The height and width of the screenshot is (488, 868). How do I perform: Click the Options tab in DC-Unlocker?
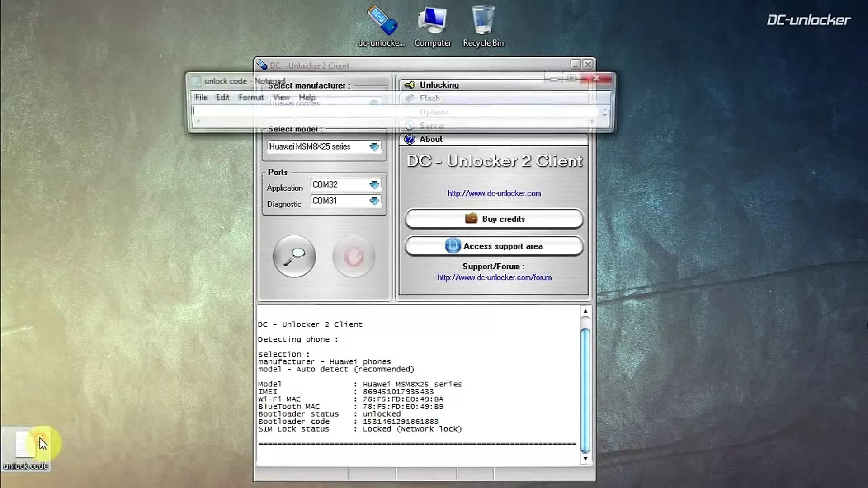point(434,112)
